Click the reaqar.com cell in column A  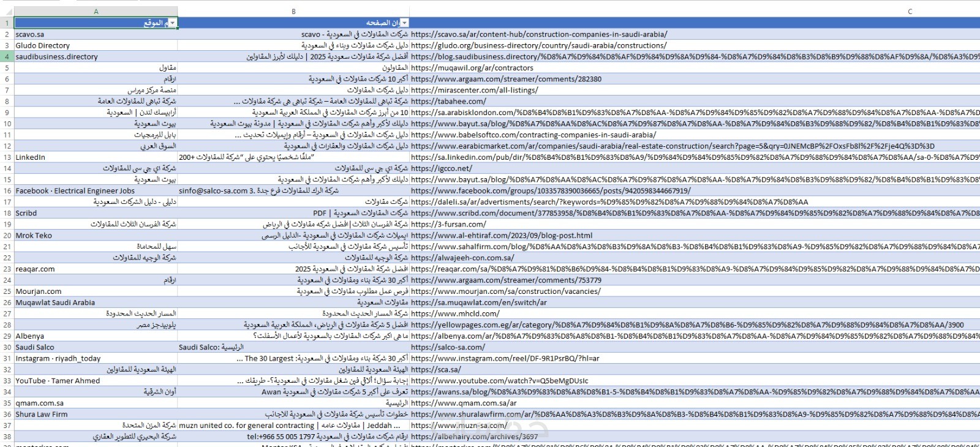(x=96, y=269)
